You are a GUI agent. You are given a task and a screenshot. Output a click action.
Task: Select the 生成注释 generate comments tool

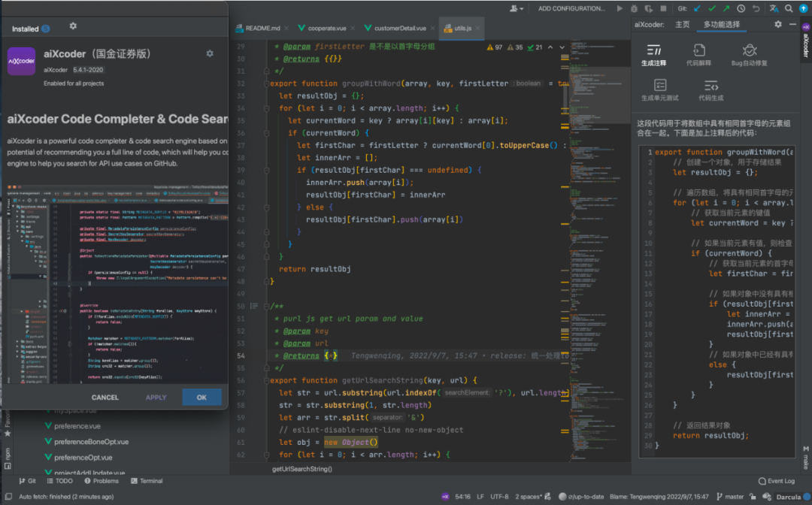pos(654,55)
